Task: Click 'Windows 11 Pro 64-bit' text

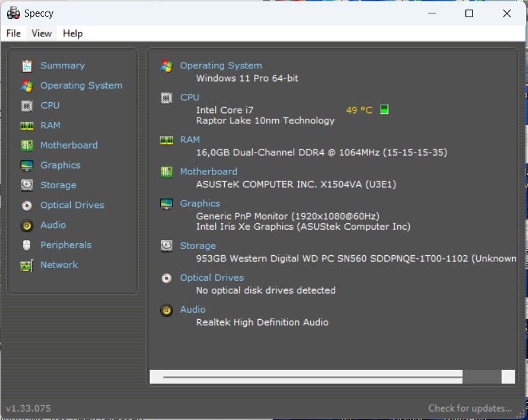Action: pos(247,79)
